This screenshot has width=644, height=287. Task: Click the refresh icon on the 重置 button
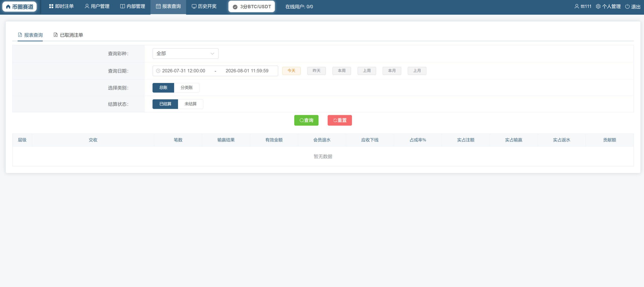pyautogui.click(x=335, y=120)
